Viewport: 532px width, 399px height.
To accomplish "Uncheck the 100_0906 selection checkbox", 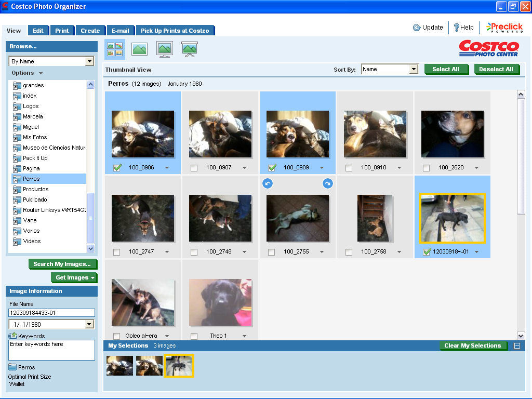I will (117, 167).
